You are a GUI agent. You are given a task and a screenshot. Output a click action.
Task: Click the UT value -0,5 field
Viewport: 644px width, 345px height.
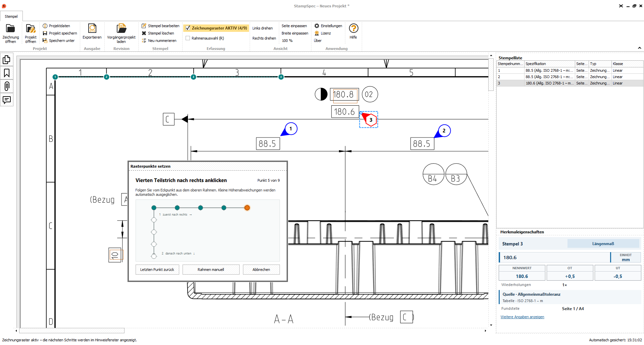618,276
